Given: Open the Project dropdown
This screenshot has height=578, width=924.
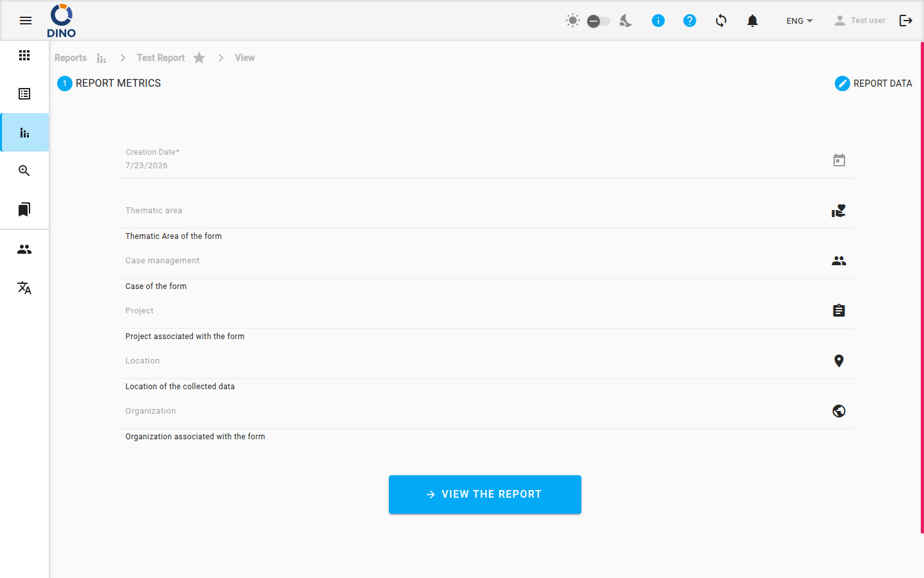Looking at the screenshot, I should (x=485, y=311).
